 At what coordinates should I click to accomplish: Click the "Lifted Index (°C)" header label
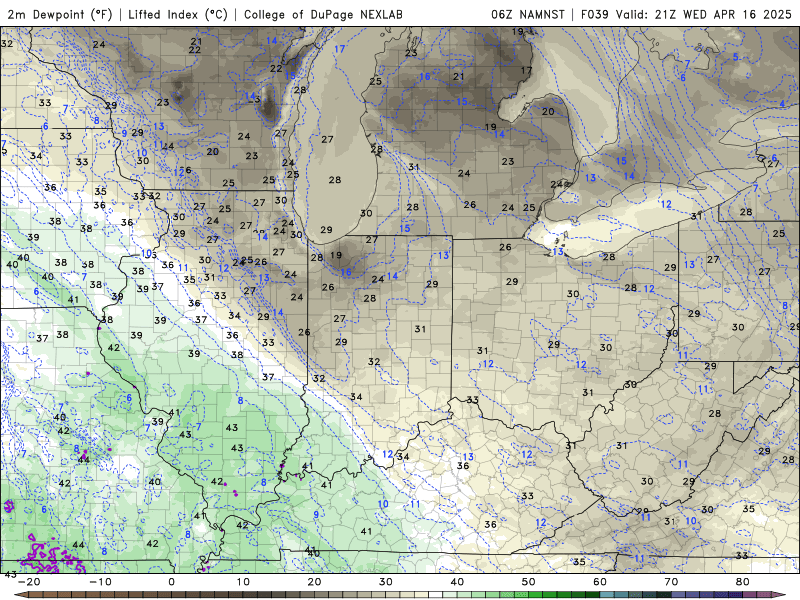[178, 14]
